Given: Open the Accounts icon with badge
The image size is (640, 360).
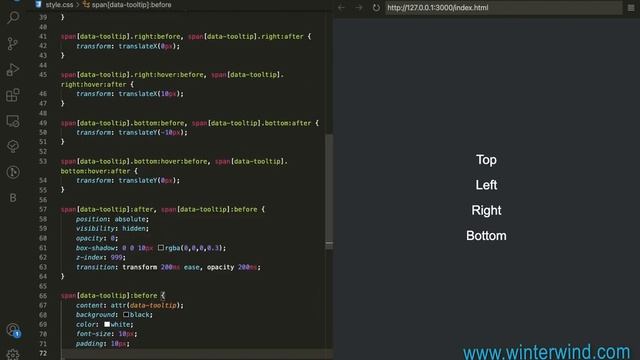Looking at the screenshot, I should tap(13, 330).
